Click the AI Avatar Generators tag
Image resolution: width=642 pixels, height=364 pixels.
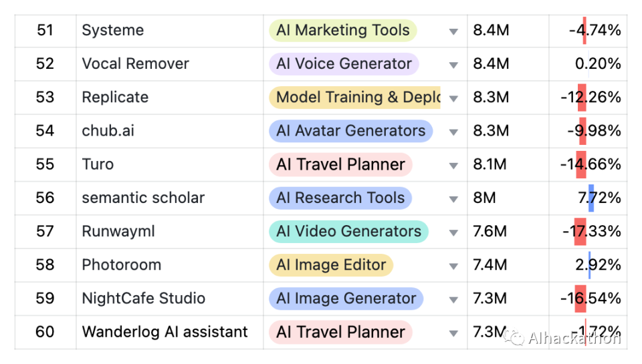tap(350, 131)
